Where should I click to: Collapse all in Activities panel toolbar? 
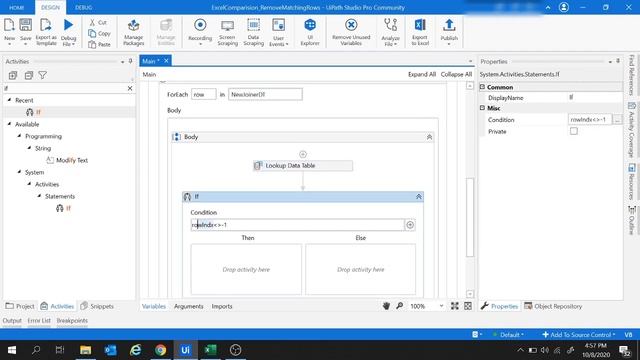point(29,75)
